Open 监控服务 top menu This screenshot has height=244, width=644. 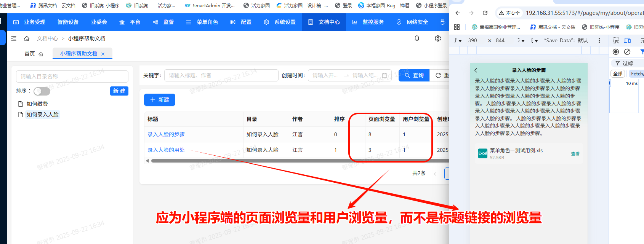[368, 22]
